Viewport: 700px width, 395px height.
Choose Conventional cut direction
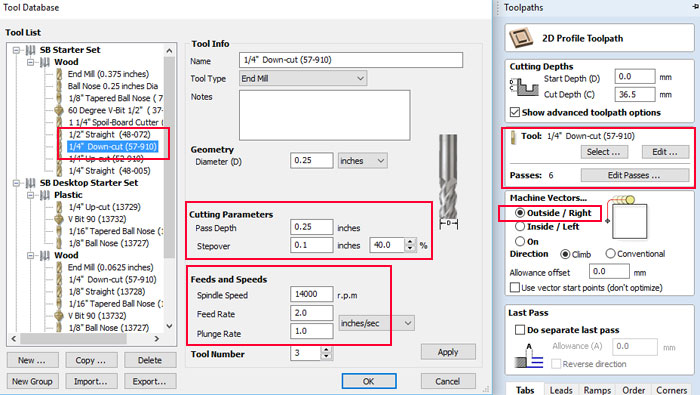(x=610, y=254)
